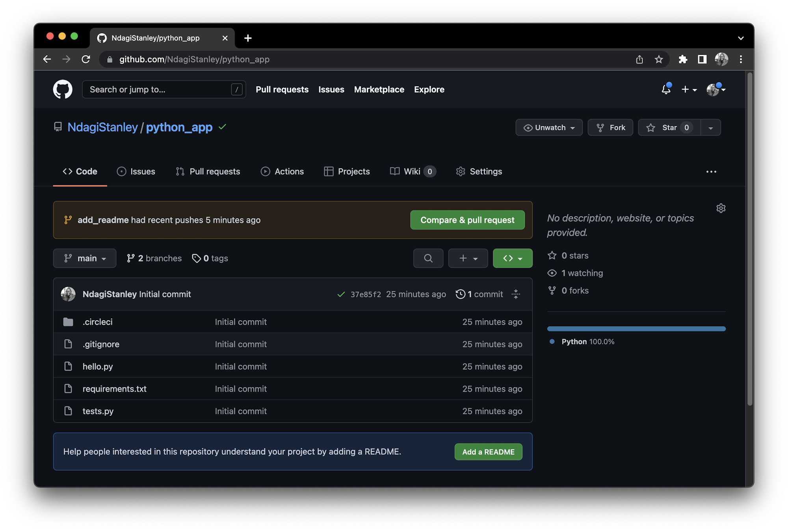Open the main branch selector
The width and height of the screenshot is (788, 532).
click(85, 258)
